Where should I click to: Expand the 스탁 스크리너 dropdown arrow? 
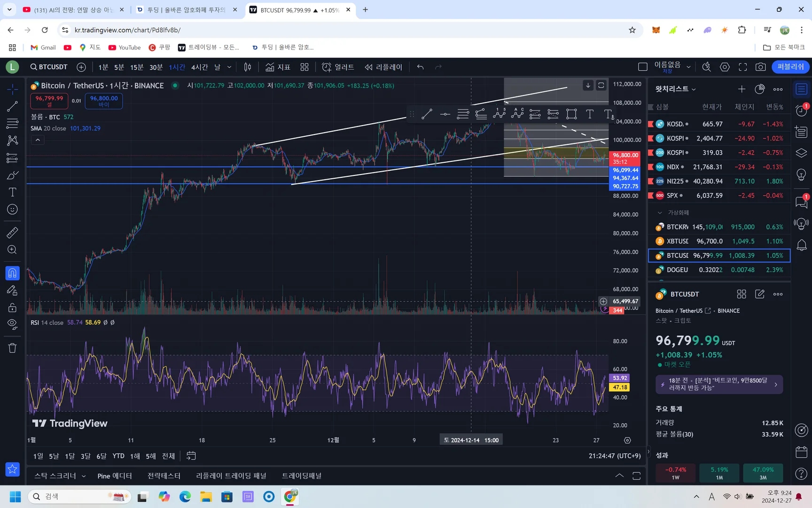coord(84,476)
